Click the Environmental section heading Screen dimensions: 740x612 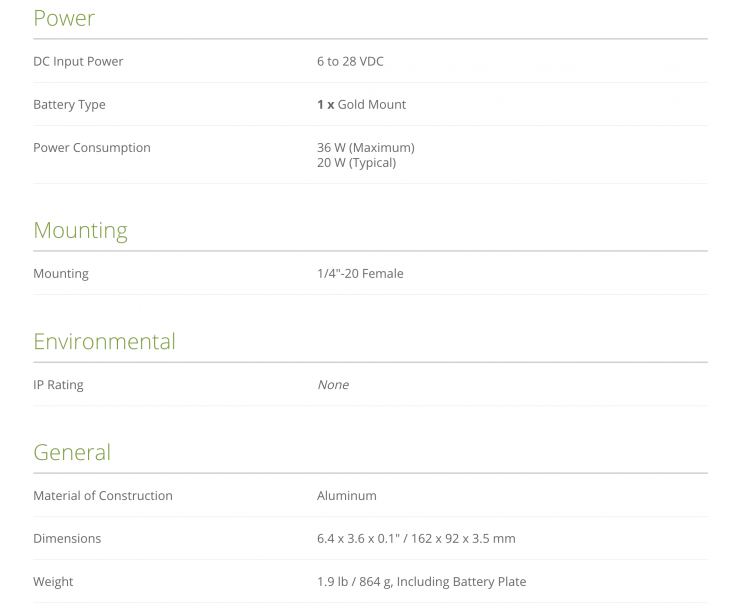pos(104,342)
